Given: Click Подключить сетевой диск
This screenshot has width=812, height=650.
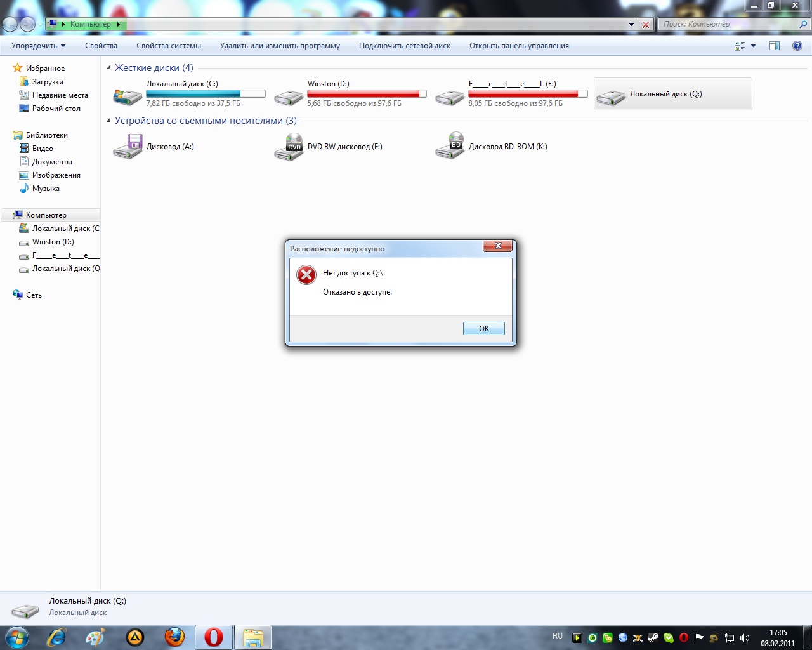Looking at the screenshot, I should (x=405, y=46).
